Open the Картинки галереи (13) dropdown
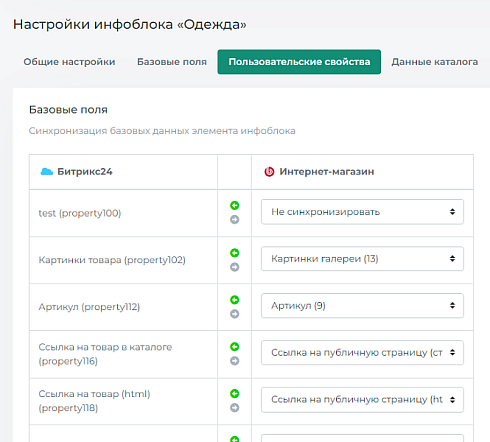The width and height of the screenshot is (490, 442). tap(362, 259)
